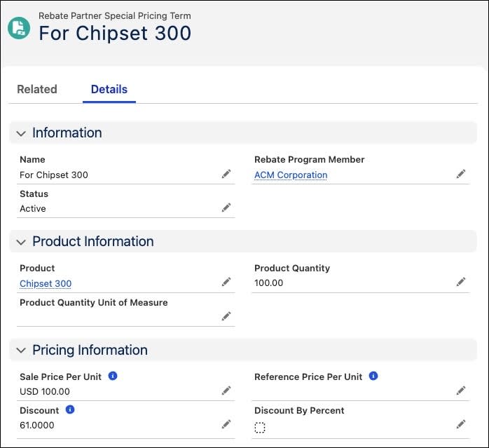Click the 'Reference Price Per Unit' label
Viewport: 489px width, 448px height.
tap(308, 376)
